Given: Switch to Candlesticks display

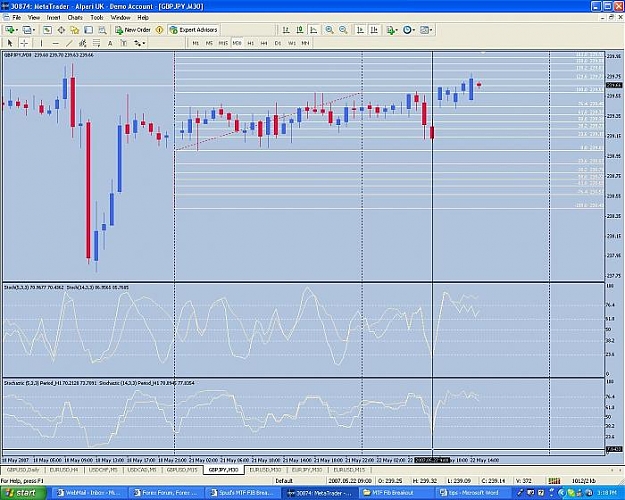Looking at the screenshot, I should 300,30.
